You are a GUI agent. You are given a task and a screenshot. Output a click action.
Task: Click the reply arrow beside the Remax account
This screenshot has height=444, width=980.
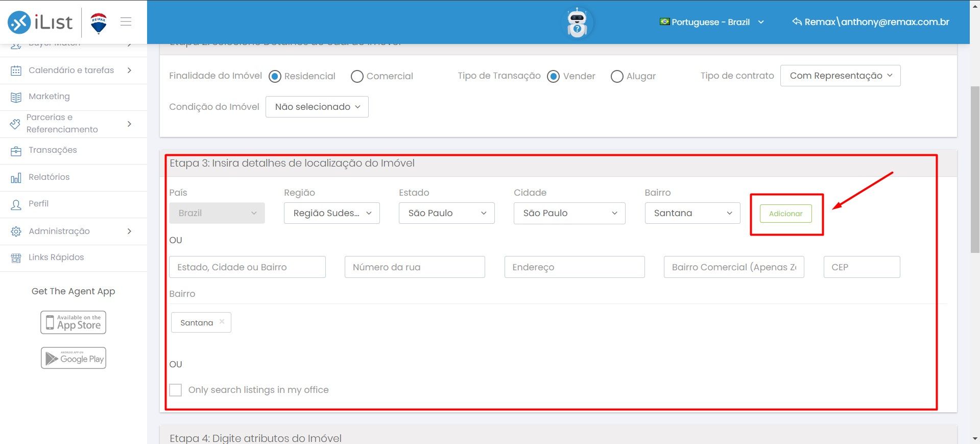(797, 21)
